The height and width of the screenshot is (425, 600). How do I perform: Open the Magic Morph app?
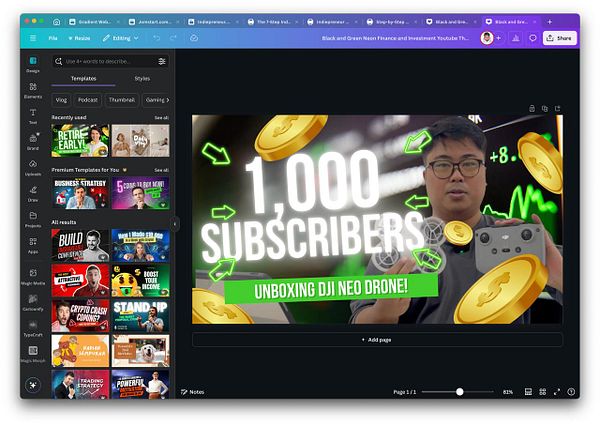coord(33,354)
